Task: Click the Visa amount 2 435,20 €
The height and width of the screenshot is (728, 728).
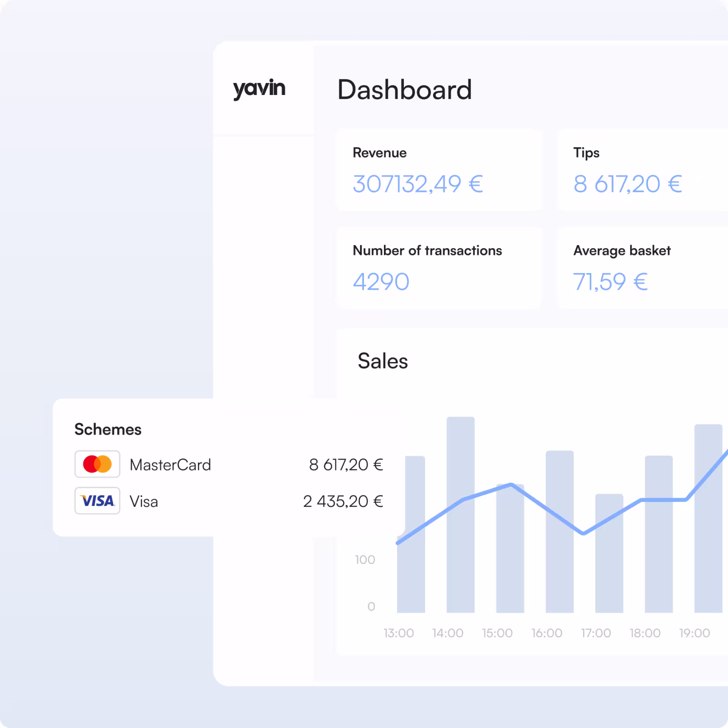Action: point(343,501)
